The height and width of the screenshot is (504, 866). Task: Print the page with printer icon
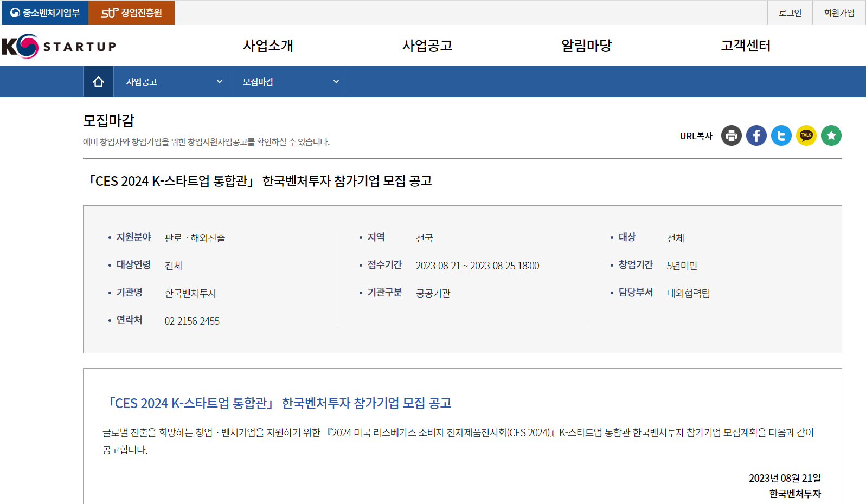click(x=732, y=135)
